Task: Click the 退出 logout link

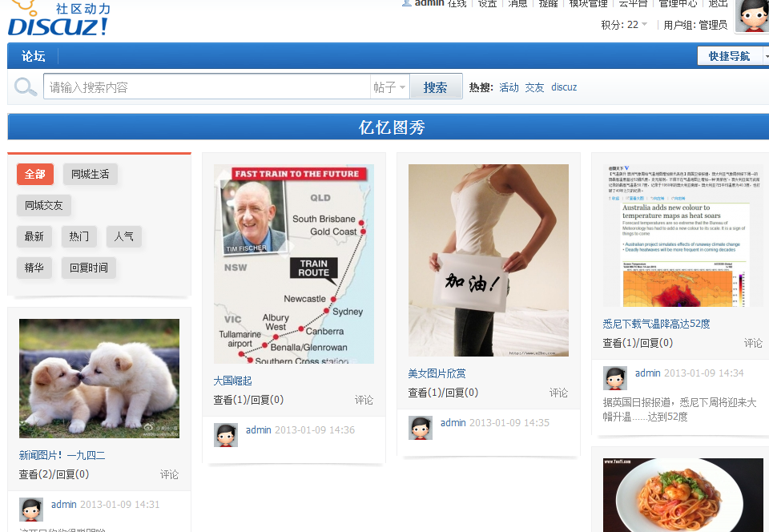Action: pos(718,3)
